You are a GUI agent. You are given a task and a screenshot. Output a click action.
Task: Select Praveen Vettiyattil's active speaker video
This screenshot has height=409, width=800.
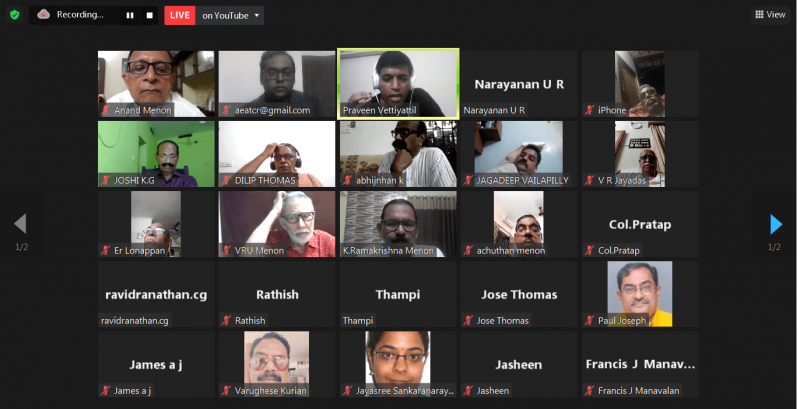[398, 84]
